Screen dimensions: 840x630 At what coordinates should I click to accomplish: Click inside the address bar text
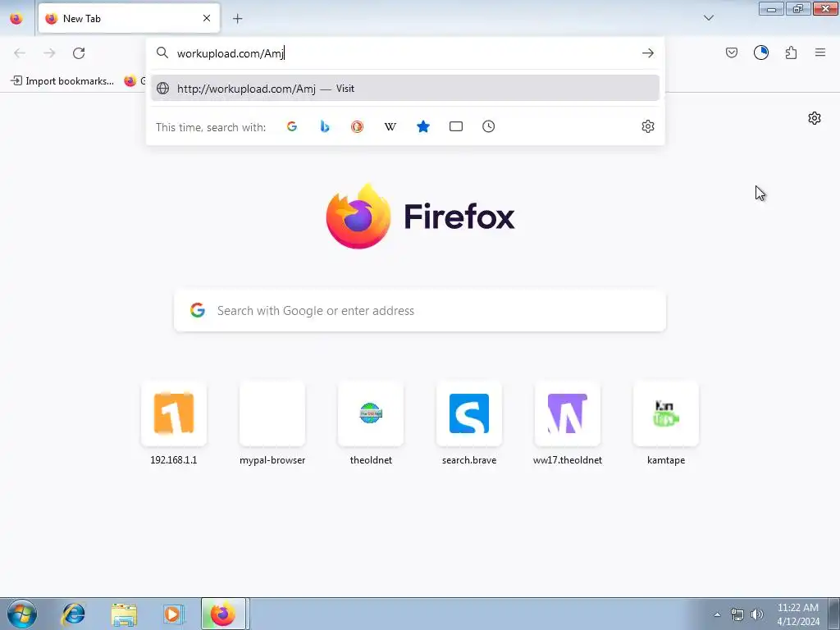[231, 53]
